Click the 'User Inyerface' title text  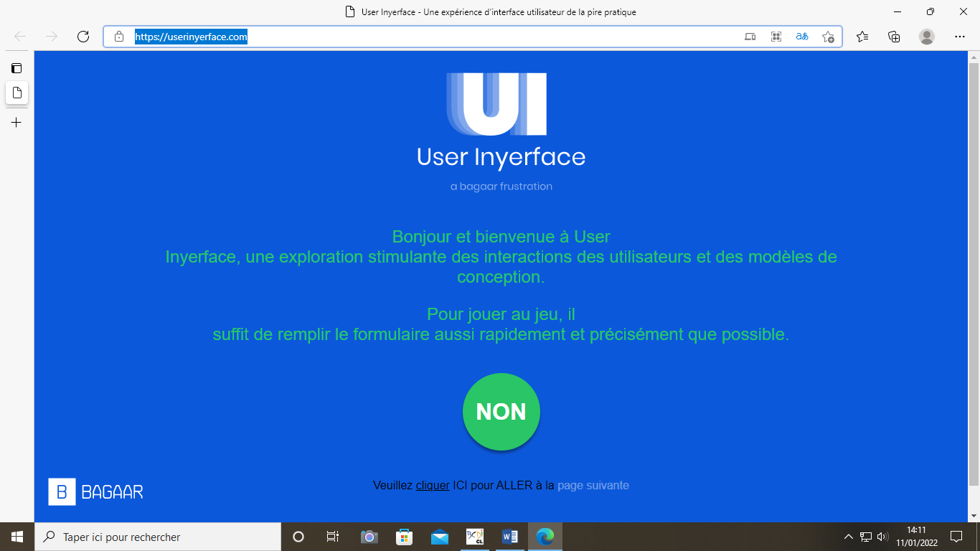[501, 157]
